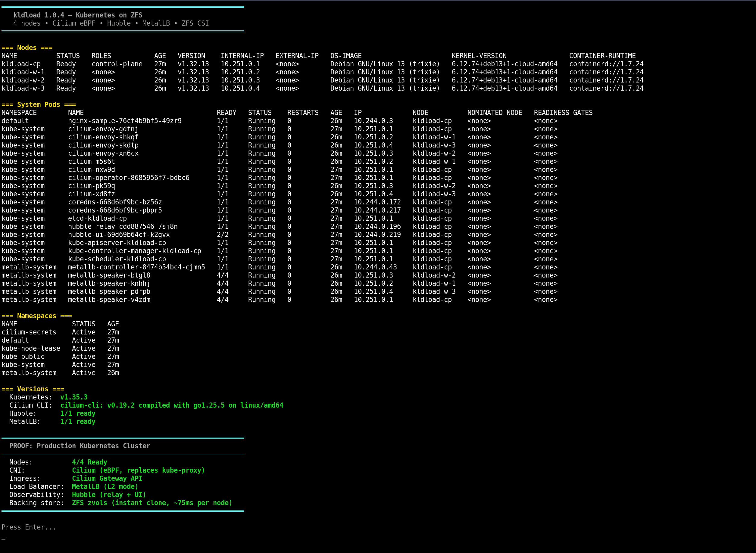Viewport: 756px width, 553px height.
Task: Click pod IP '10.244.0.172'
Action: (x=377, y=202)
